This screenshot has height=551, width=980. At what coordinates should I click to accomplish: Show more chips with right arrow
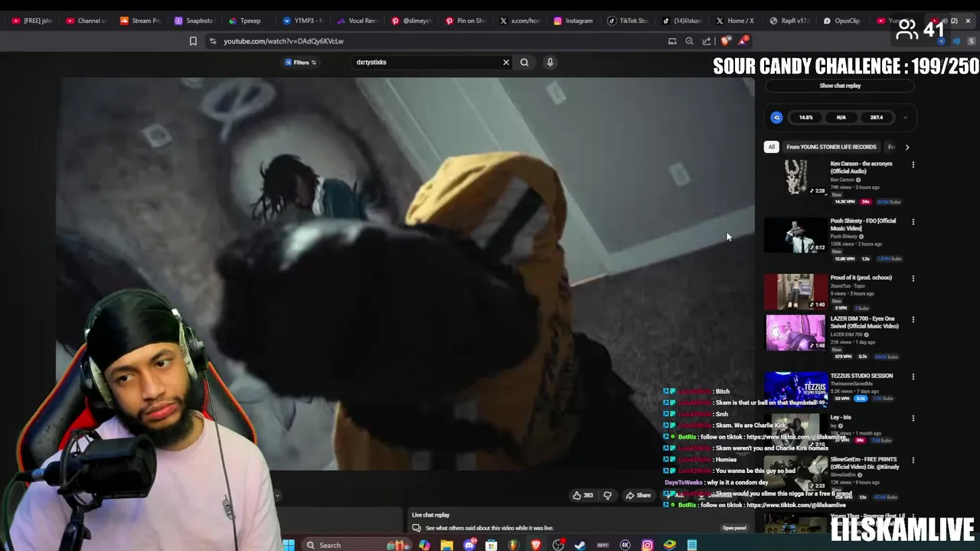907,147
